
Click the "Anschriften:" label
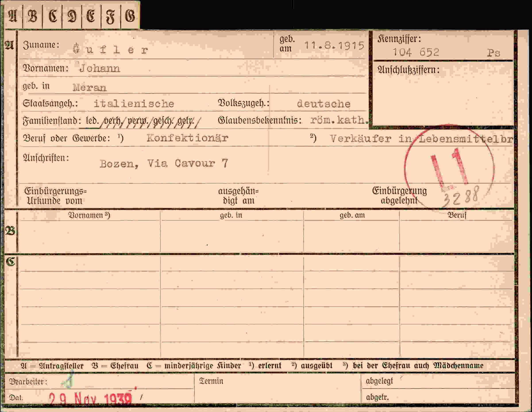pyautogui.click(x=46, y=158)
